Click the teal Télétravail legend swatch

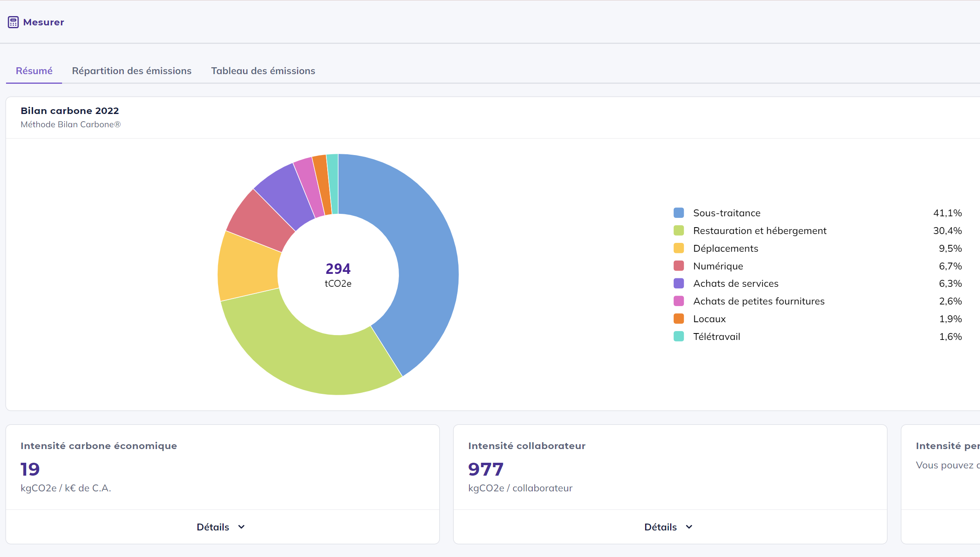(679, 336)
